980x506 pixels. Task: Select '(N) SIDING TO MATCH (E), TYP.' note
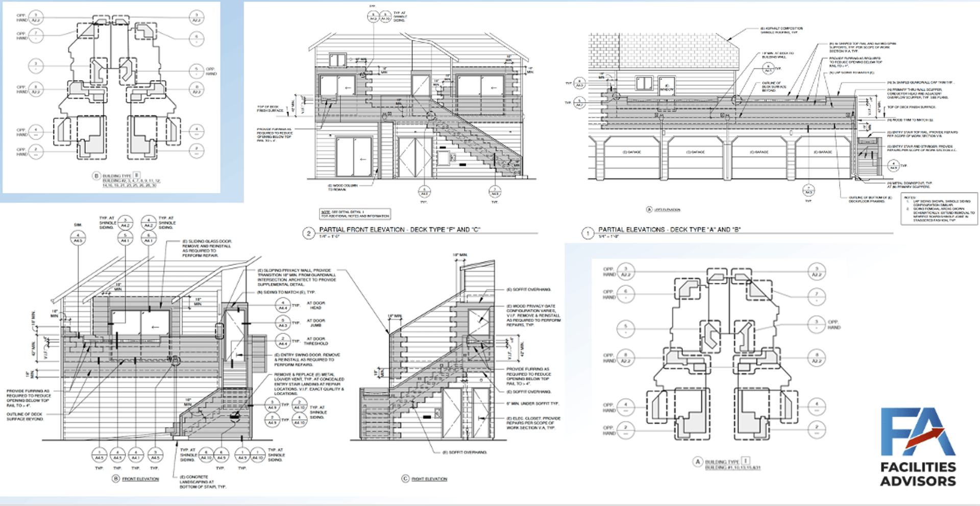(286, 292)
